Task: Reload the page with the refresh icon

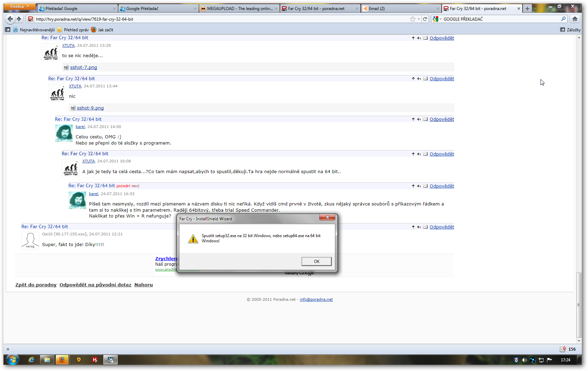Action: click(x=425, y=19)
